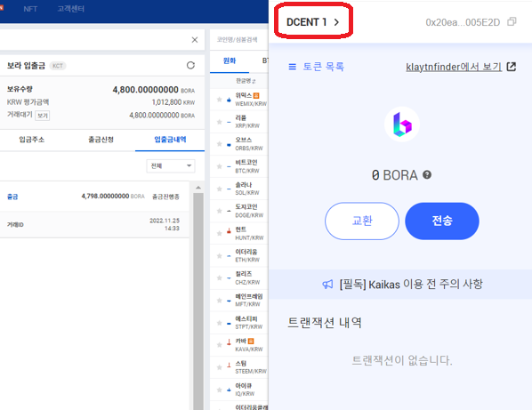Favorite the 위믹스 WEMIX/KRW star
This screenshot has width=532, height=410.
(x=219, y=100)
